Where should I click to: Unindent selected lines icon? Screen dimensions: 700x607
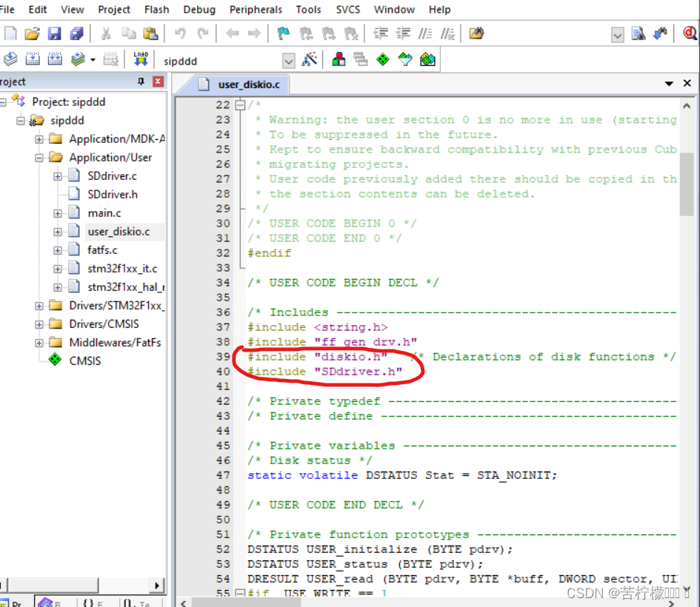403,33
